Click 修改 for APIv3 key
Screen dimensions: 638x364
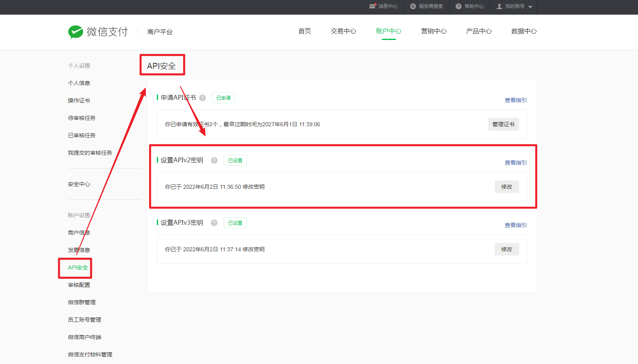[x=507, y=249]
